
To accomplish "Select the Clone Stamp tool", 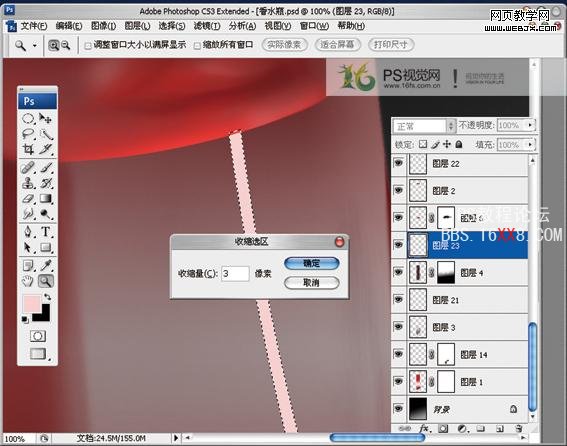I will (28, 183).
